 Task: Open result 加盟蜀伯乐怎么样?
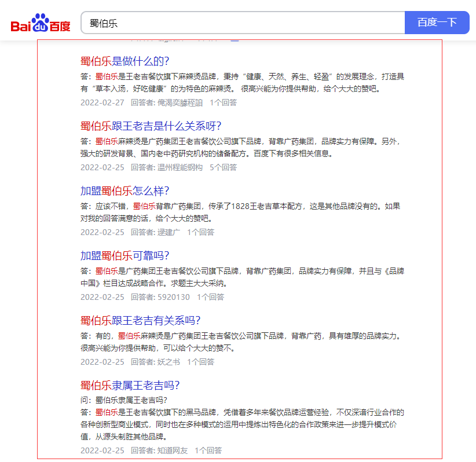pyautogui.click(x=125, y=191)
